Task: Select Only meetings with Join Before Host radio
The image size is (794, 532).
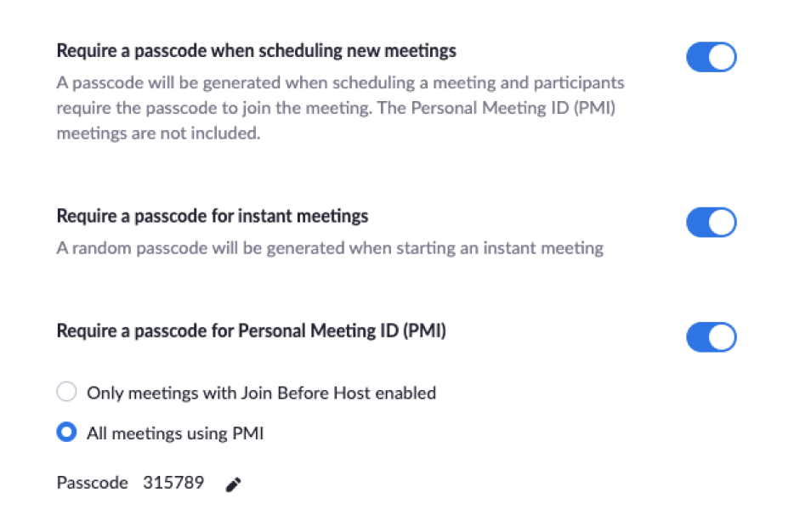Action: point(66,392)
